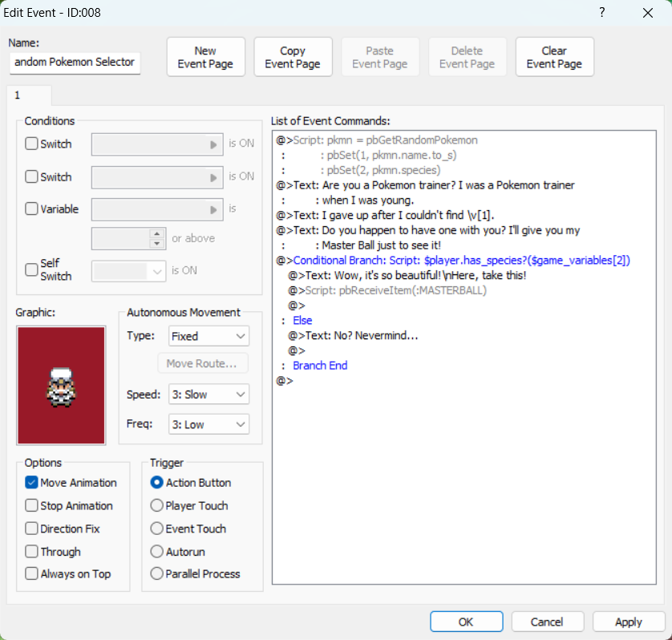Select the Player Touch trigger
The image size is (672, 640).
click(x=157, y=506)
